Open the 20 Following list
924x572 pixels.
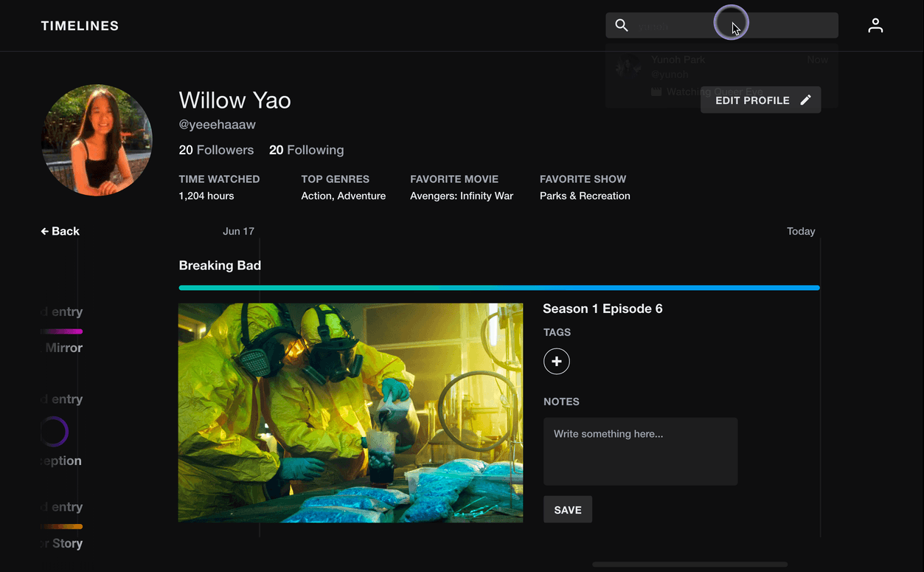tap(307, 150)
